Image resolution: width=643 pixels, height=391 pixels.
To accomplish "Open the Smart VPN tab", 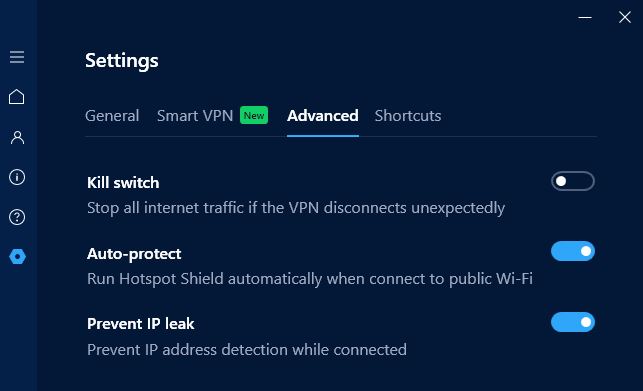I will pos(195,116).
